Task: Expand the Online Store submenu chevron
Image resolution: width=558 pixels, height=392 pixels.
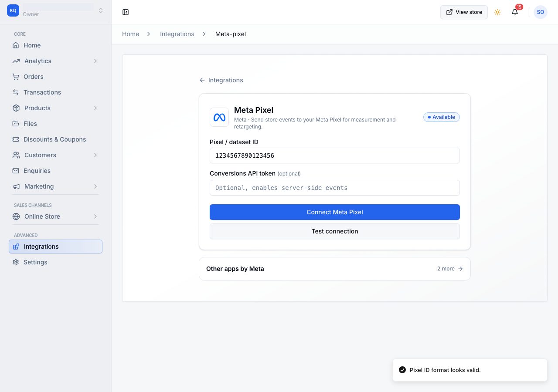Action: tap(95, 216)
